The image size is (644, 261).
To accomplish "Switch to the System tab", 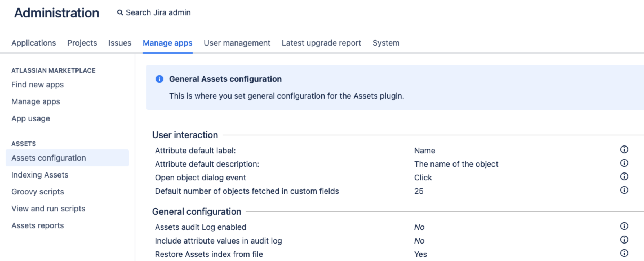I will click(386, 43).
